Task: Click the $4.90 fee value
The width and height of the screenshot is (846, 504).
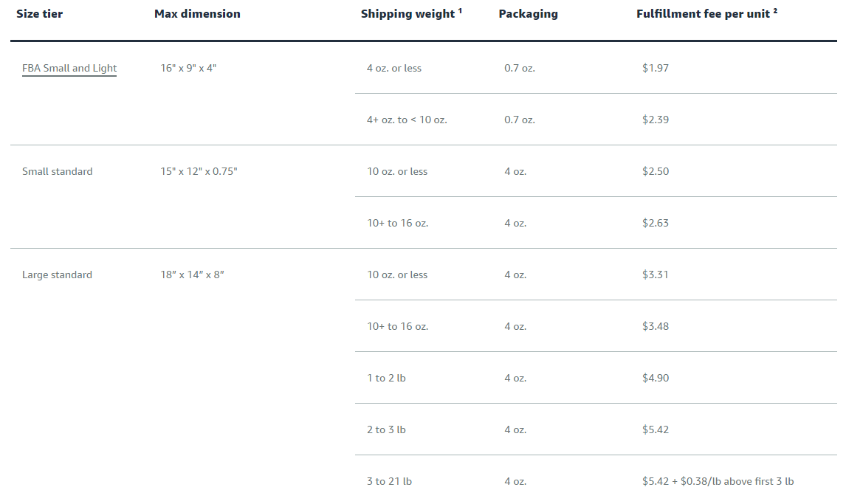Action: [x=656, y=378]
